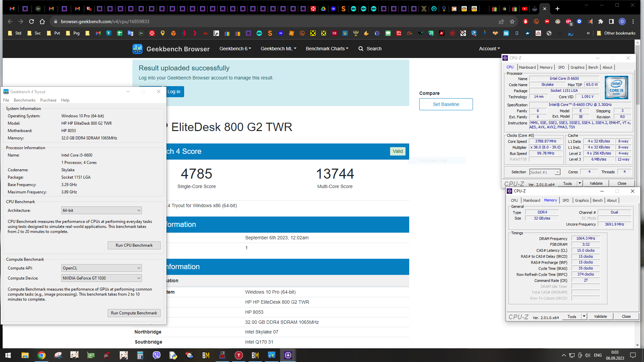Open the File menu in Geekbench 4
The image size is (644, 362).
click(x=6, y=100)
